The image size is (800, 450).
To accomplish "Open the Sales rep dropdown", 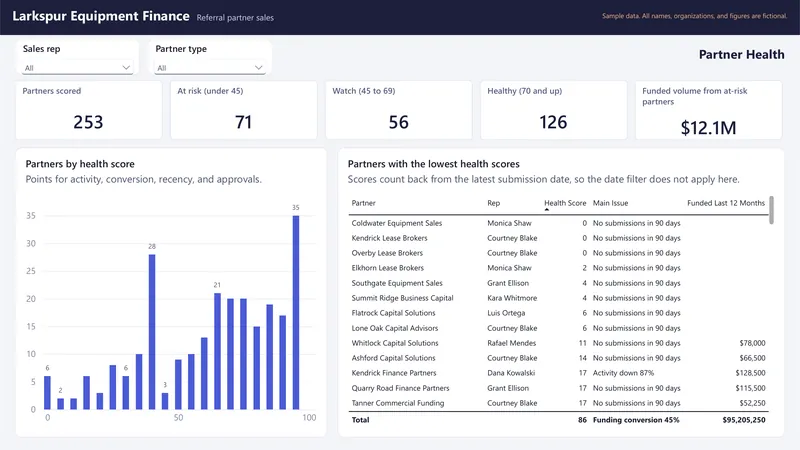I will [x=77, y=68].
